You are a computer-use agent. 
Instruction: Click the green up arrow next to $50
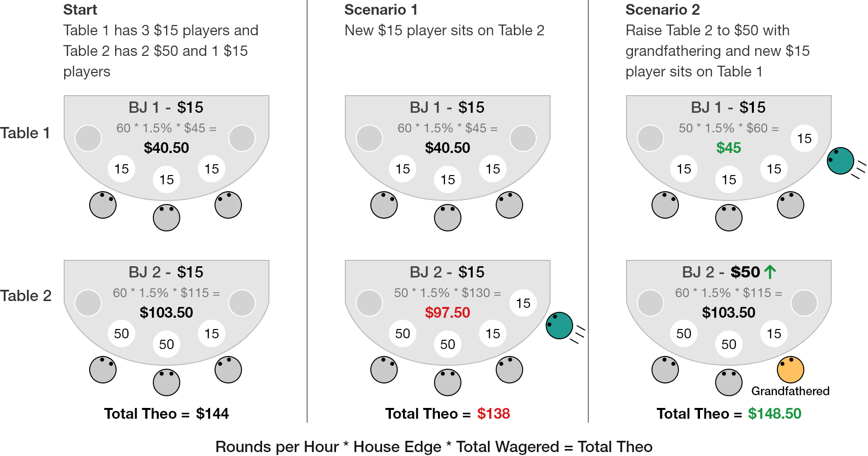click(x=770, y=272)
